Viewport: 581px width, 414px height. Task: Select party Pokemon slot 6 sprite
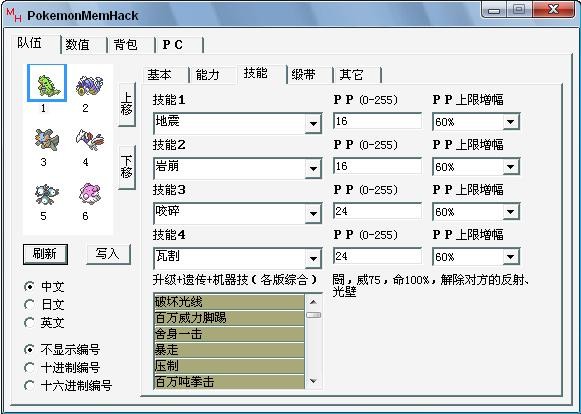(x=90, y=193)
